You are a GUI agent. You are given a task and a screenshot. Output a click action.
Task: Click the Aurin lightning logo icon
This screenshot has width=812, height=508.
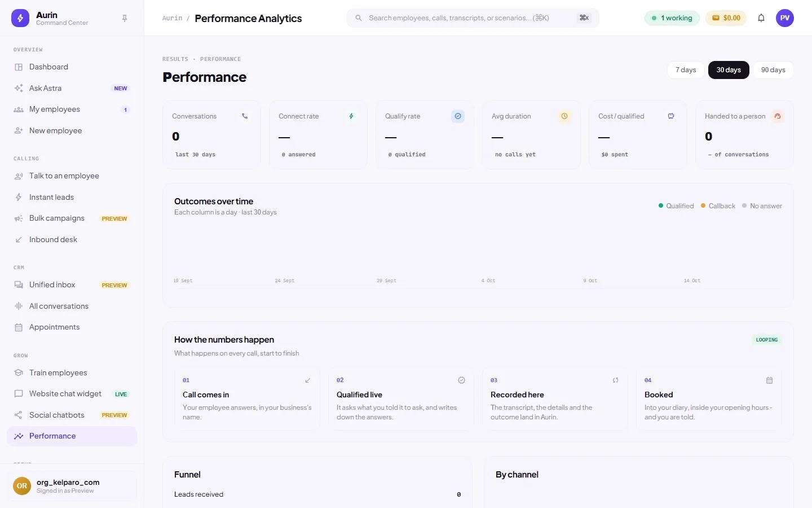[20, 18]
